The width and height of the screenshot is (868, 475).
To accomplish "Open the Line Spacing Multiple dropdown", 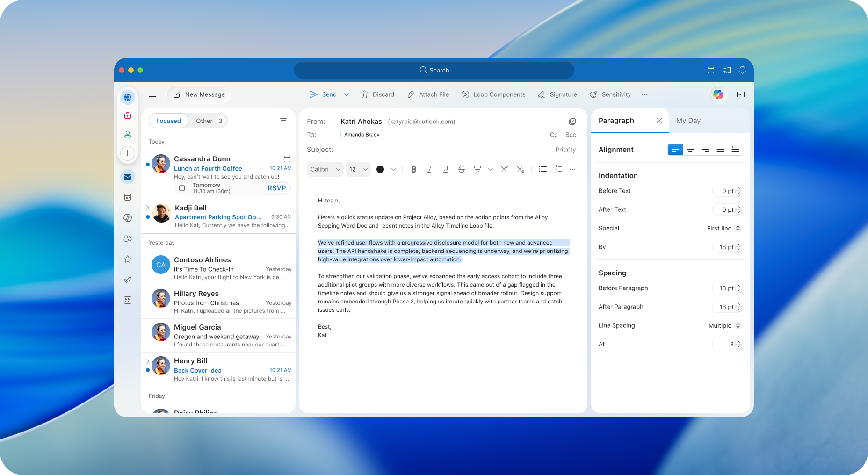I will [724, 325].
